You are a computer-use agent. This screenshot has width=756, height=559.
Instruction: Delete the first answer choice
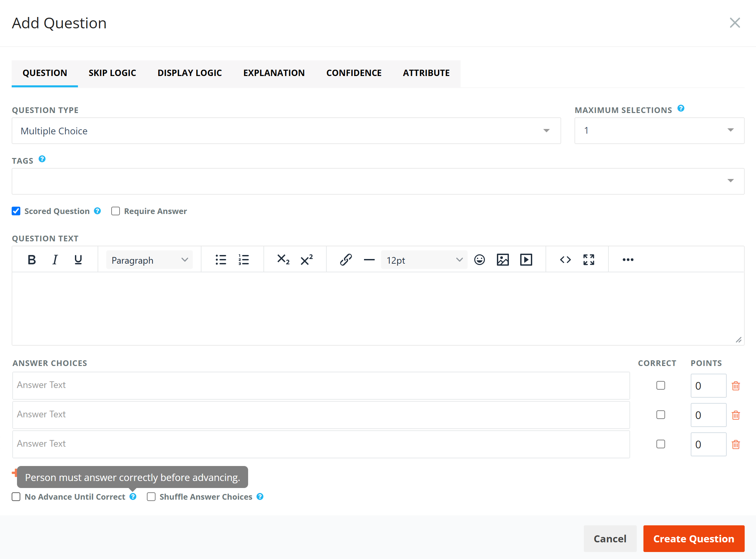tap(736, 386)
